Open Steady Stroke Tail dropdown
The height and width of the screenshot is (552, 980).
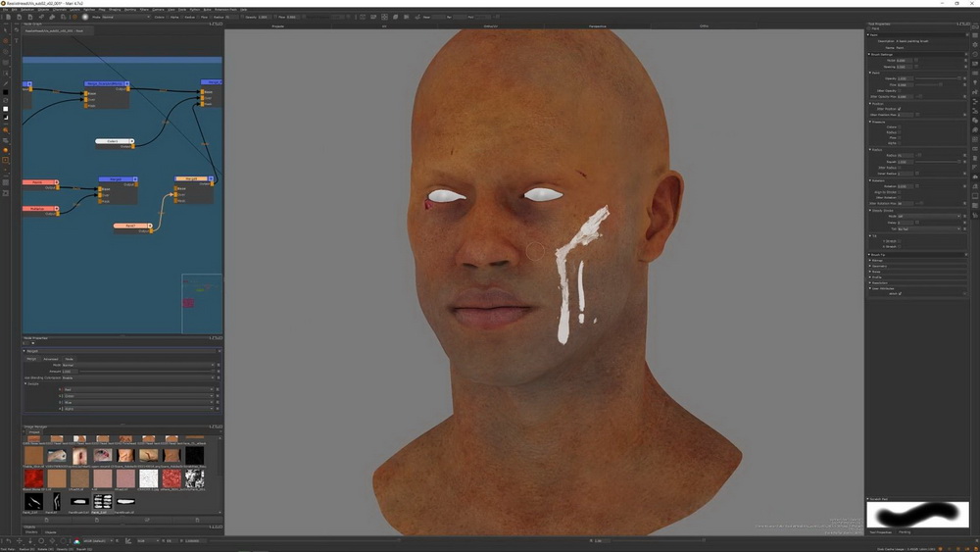(929, 228)
